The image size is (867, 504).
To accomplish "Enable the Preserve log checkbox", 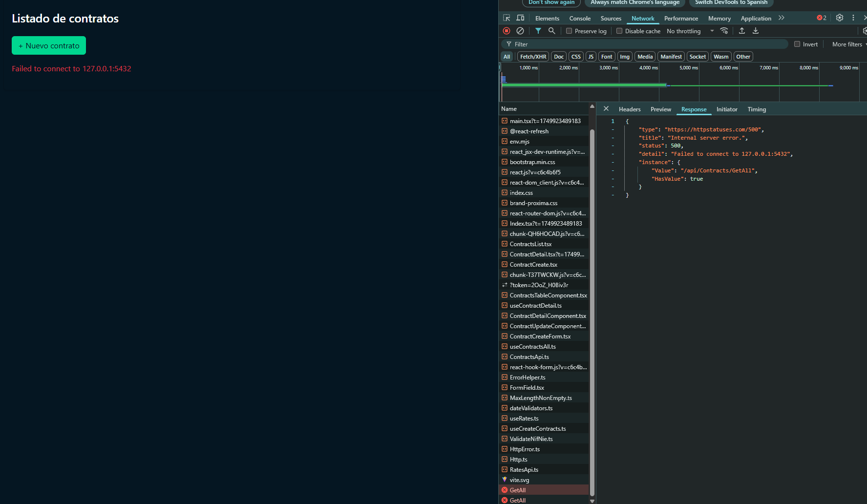I will tap(569, 31).
